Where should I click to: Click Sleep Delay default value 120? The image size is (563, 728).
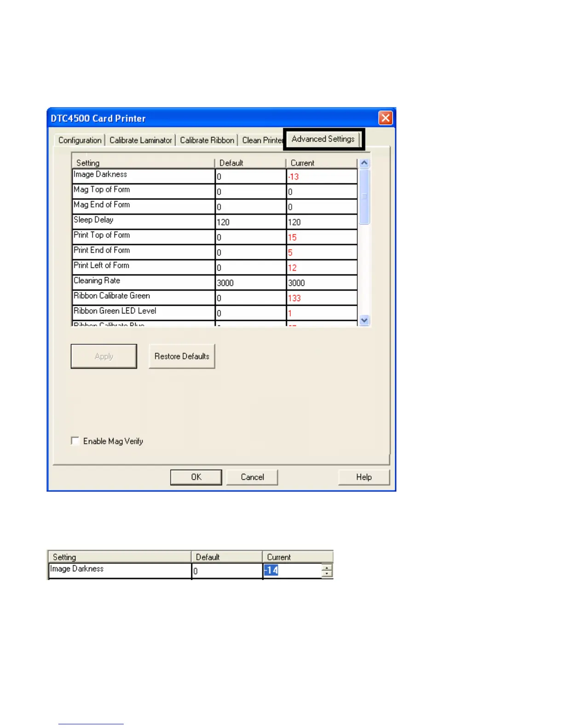pos(251,222)
